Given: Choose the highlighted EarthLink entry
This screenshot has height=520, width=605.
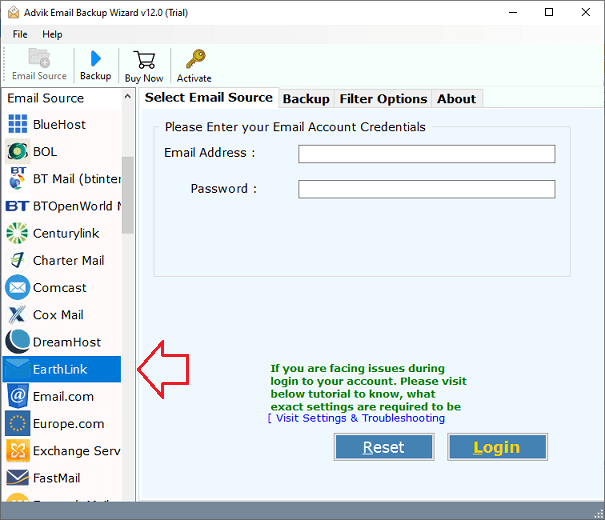Looking at the screenshot, I should pos(62,369).
